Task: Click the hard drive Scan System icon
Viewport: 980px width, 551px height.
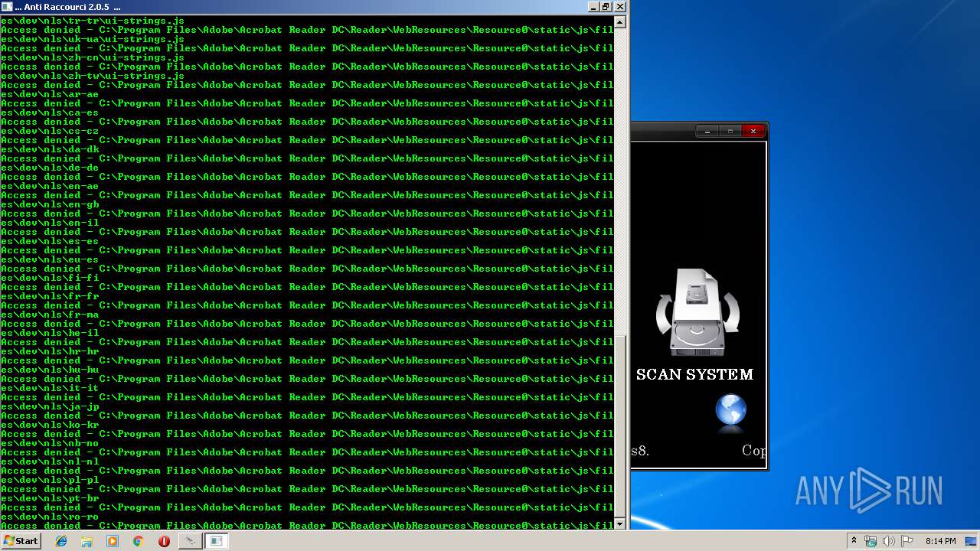Action: coord(697,312)
